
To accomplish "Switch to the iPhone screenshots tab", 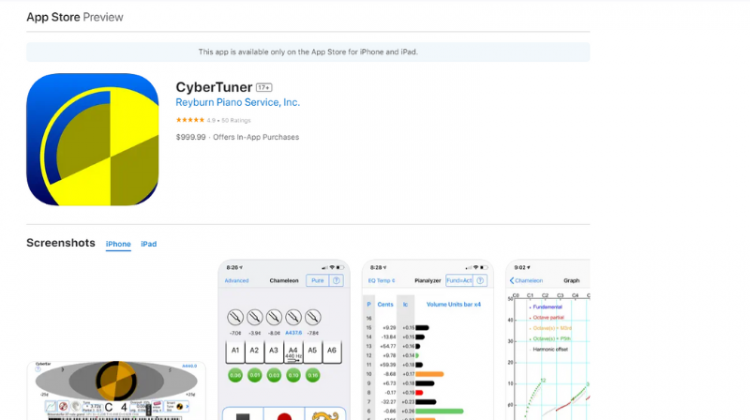I will 118,244.
